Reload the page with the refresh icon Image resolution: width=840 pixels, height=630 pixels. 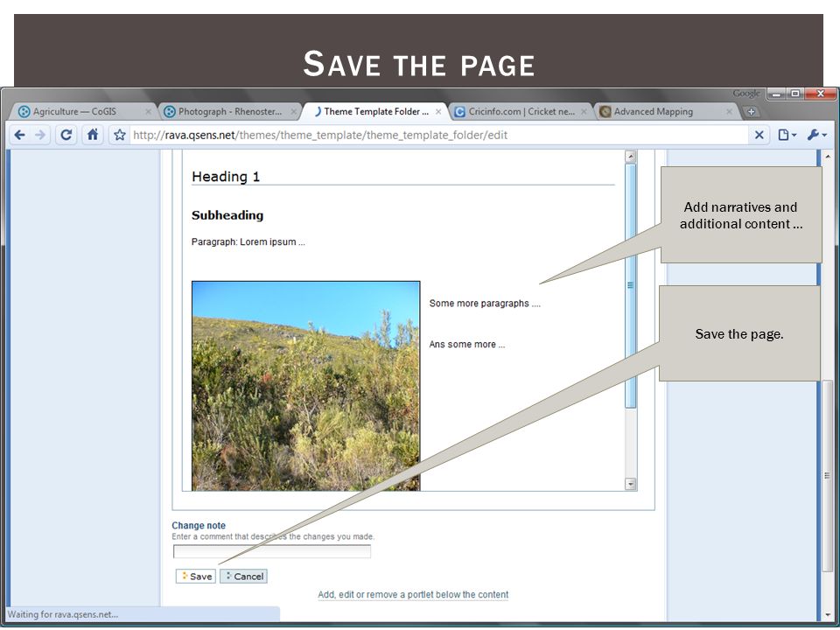[66, 135]
